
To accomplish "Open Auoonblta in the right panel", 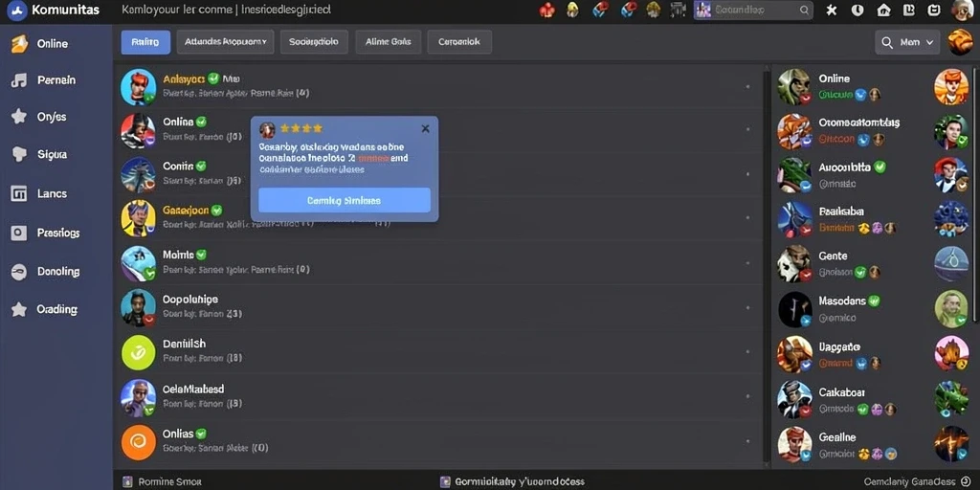I will pyautogui.click(x=844, y=167).
